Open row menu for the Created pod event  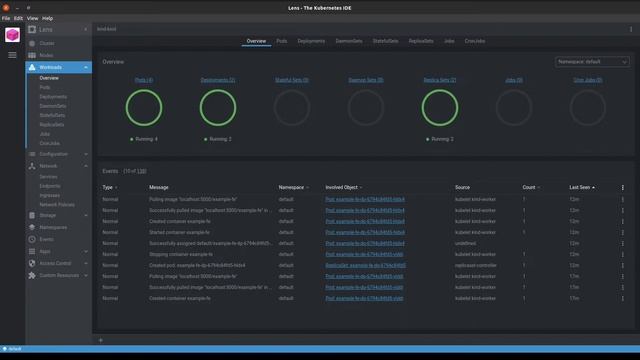(622, 265)
